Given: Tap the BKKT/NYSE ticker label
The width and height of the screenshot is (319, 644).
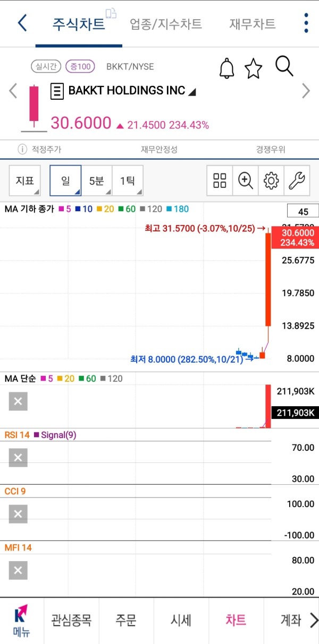Looking at the screenshot, I should click(x=130, y=66).
